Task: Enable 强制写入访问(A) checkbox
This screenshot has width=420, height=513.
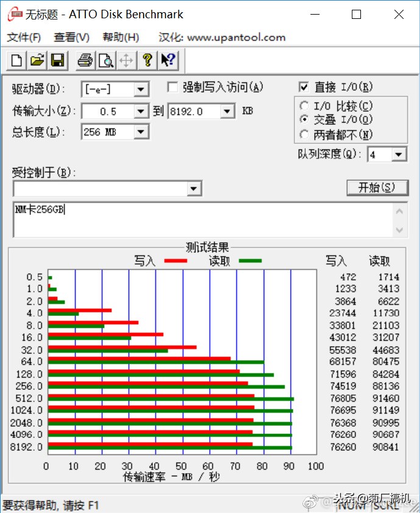Action: click(x=173, y=87)
